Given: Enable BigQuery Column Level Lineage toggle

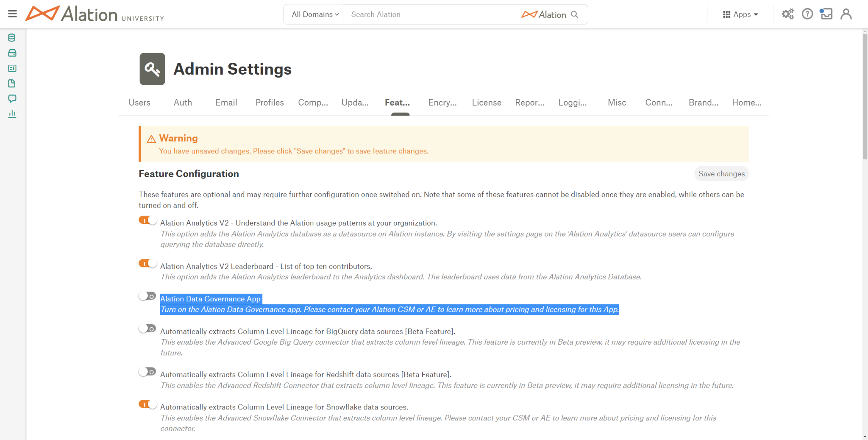Looking at the screenshot, I should [147, 329].
